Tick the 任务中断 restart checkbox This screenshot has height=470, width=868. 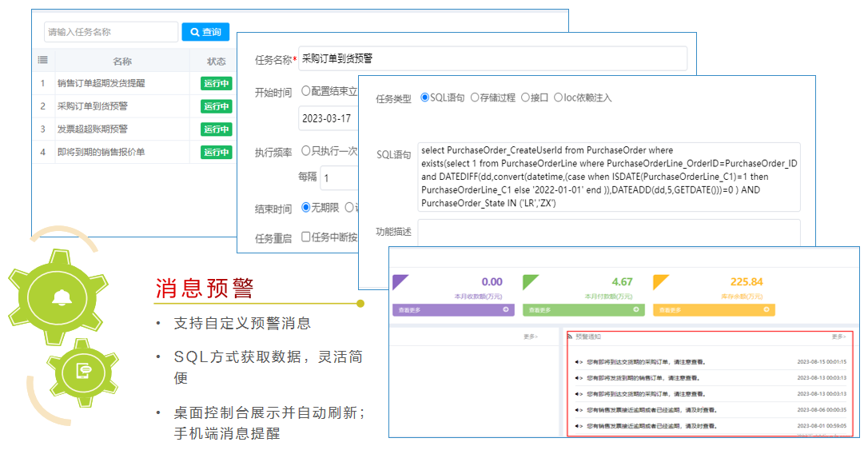[x=305, y=237]
